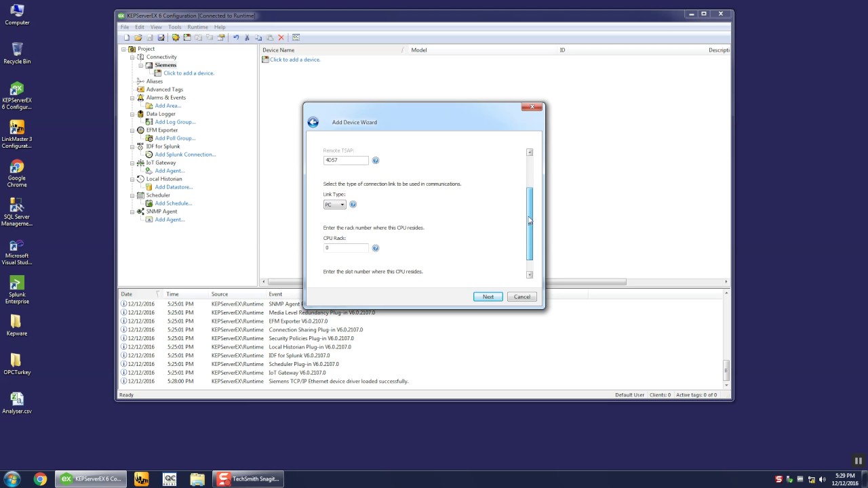The height and width of the screenshot is (488, 868).
Task: Collapse the Project root node
Action: pos(124,49)
